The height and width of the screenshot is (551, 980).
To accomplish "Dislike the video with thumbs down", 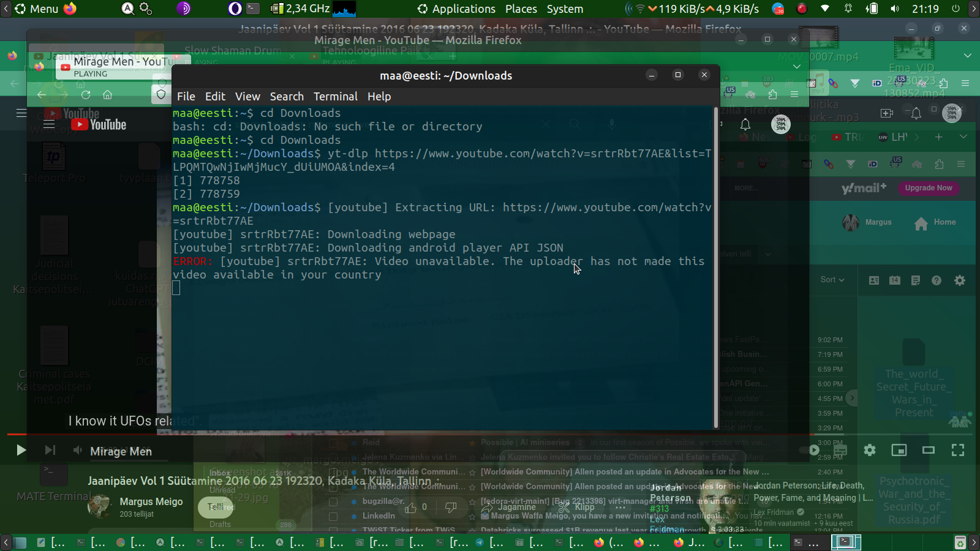I will tap(451, 508).
